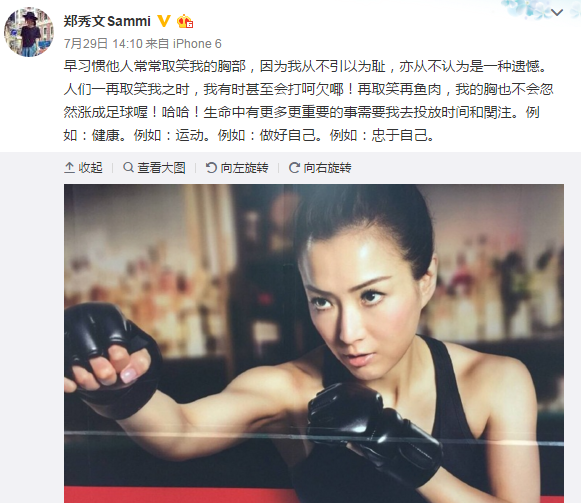Click the post text line ending 忠于自己
Viewport: 581px width, 503px height.
coord(249,135)
